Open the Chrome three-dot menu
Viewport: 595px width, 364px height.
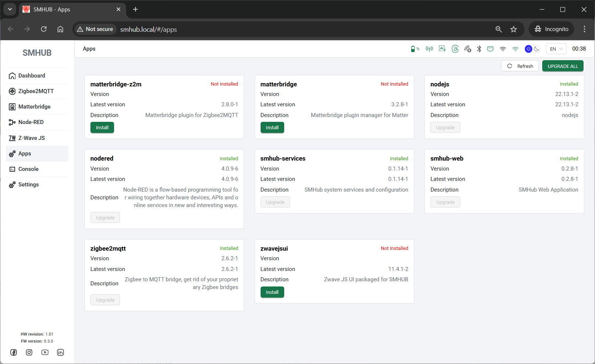(584, 29)
